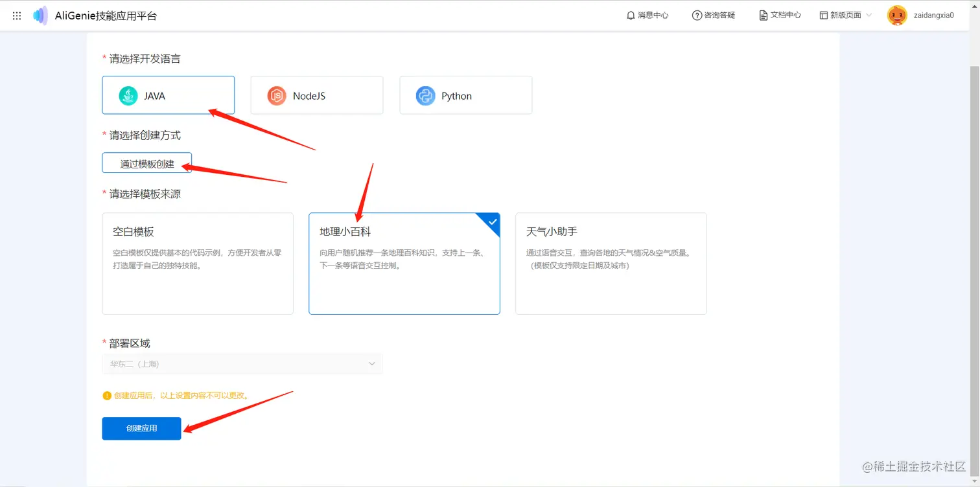Click the 创建应用 button

[x=141, y=429]
